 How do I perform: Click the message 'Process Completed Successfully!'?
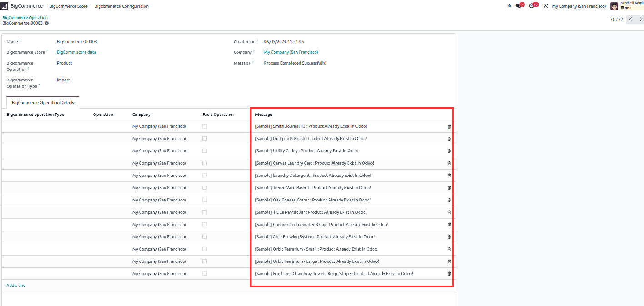point(295,63)
